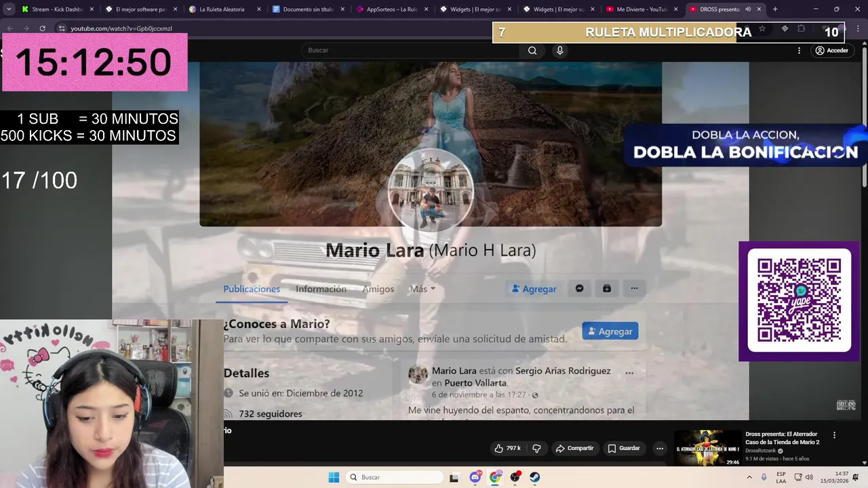Close the AppSorteos tab
This screenshot has width=868, height=488.
coord(425,9)
